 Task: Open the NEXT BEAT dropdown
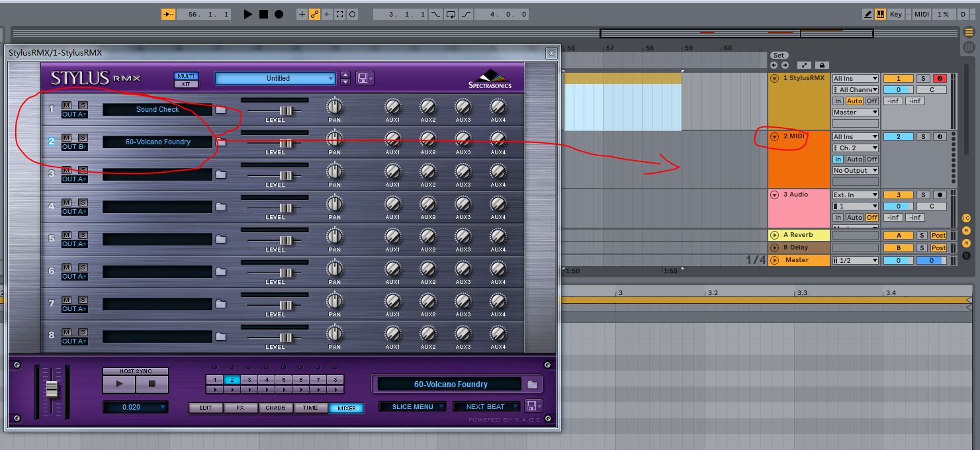486,406
